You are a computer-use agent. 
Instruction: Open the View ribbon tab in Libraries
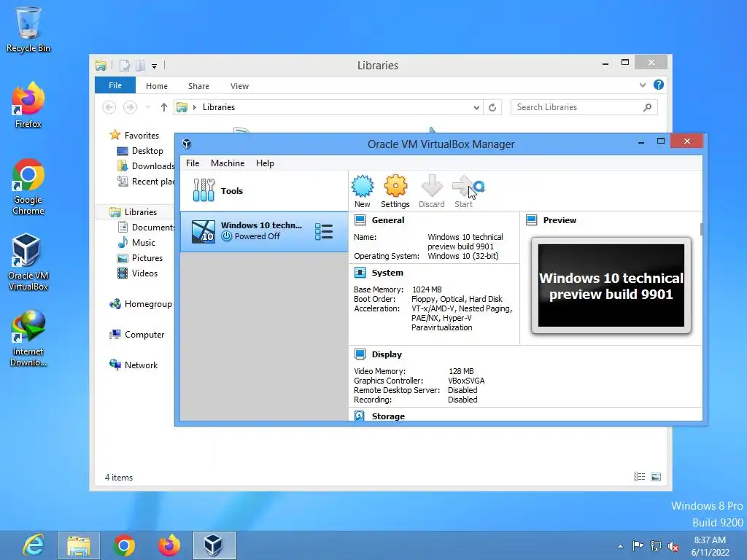click(x=239, y=86)
